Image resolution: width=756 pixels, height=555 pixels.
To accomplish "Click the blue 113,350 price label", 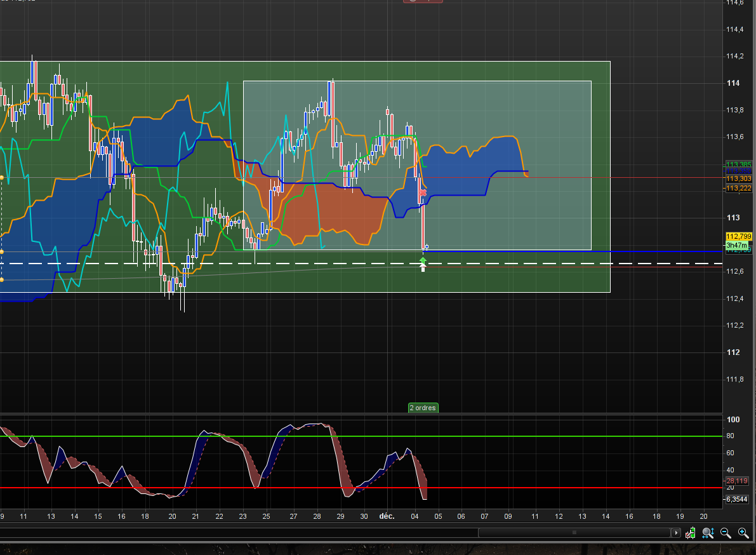I will [x=739, y=171].
